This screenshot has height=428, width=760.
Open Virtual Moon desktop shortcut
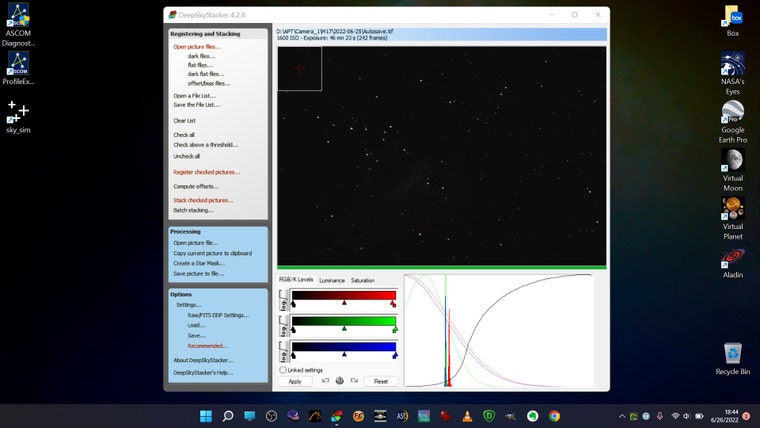click(732, 170)
